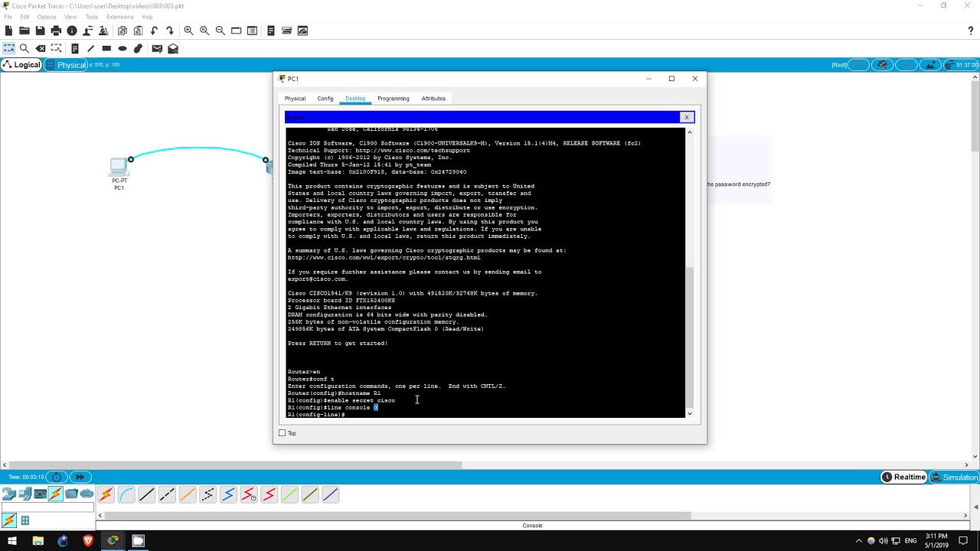
Task: Reset zoom with middle magnifier icon
Action: (x=204, y=31)
